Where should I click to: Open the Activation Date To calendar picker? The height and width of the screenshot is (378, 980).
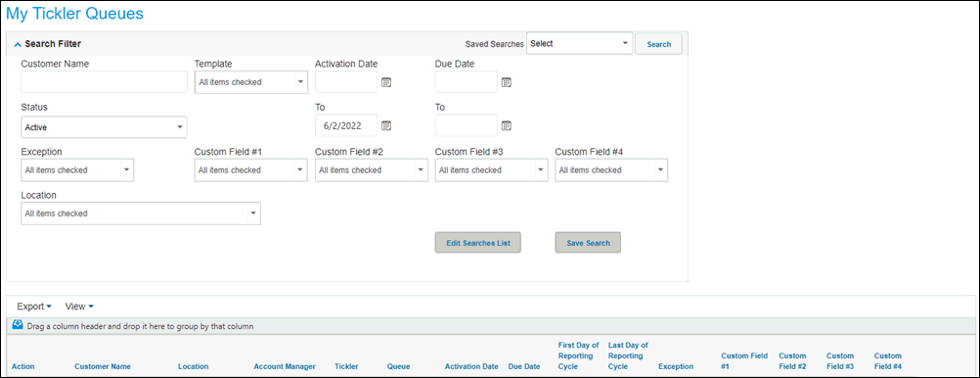click(x=386, y=125)
